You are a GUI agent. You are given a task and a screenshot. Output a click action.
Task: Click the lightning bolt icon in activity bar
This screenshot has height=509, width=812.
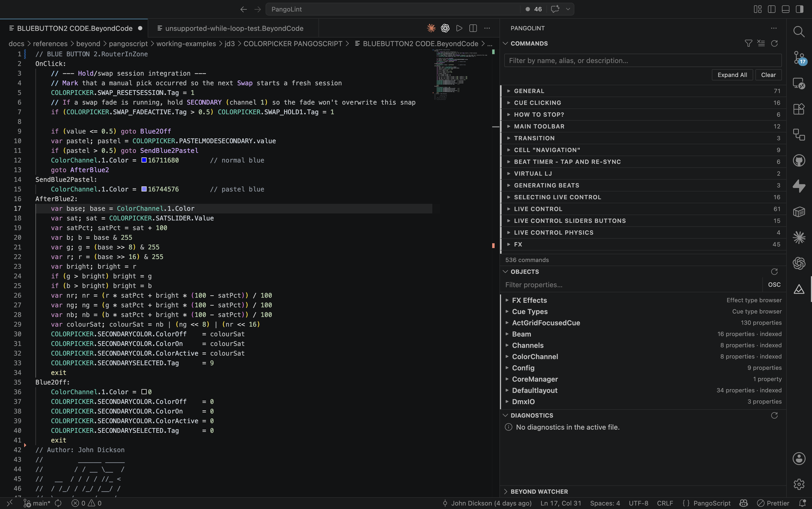[x=799, y=186]
